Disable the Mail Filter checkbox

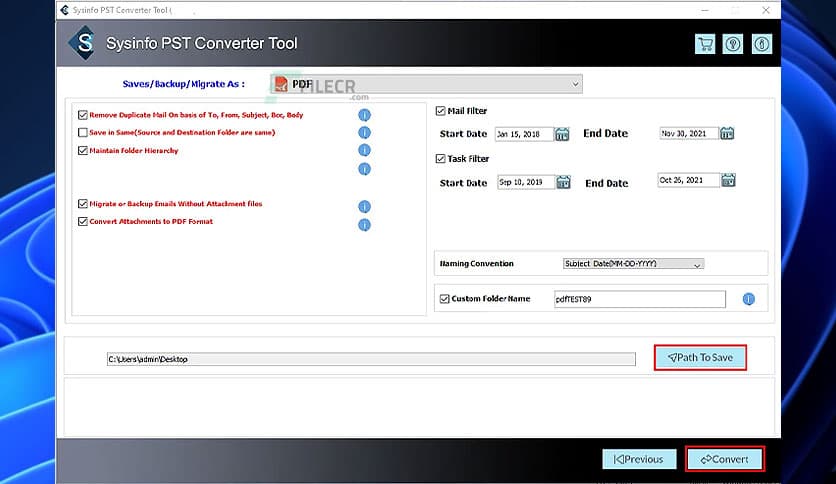(x=440, y=111)
